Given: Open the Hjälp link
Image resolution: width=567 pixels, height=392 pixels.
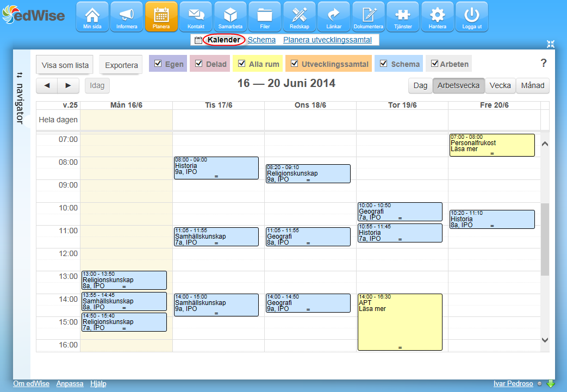Looking at the screenshot, I should coord(98,384).
